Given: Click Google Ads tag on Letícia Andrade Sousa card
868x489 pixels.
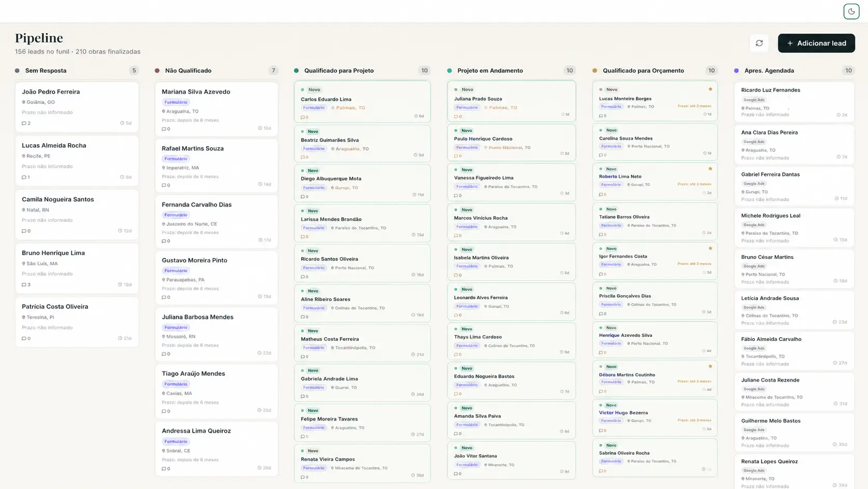Looking at the screenshot, I should (x=753, y=308).
